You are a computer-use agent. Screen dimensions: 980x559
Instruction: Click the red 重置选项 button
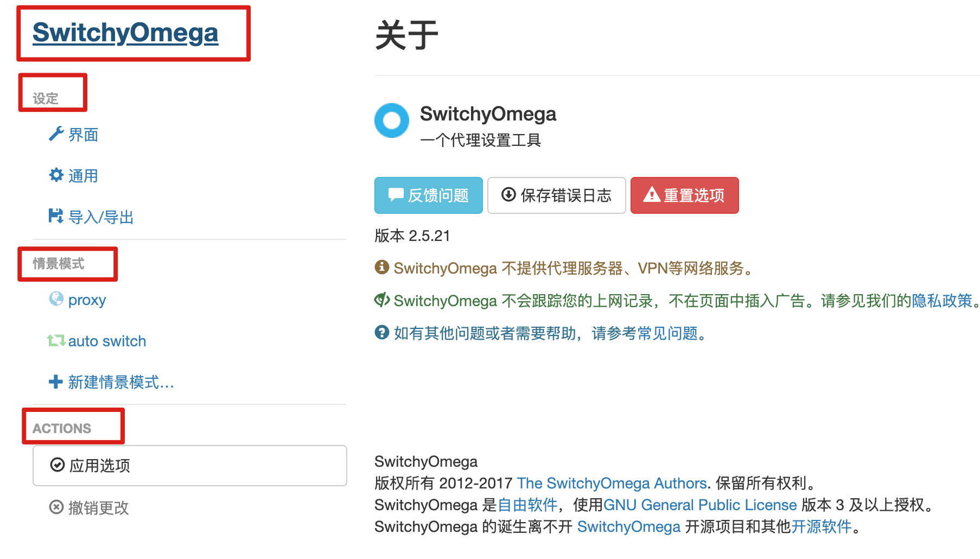pos(685,195)
